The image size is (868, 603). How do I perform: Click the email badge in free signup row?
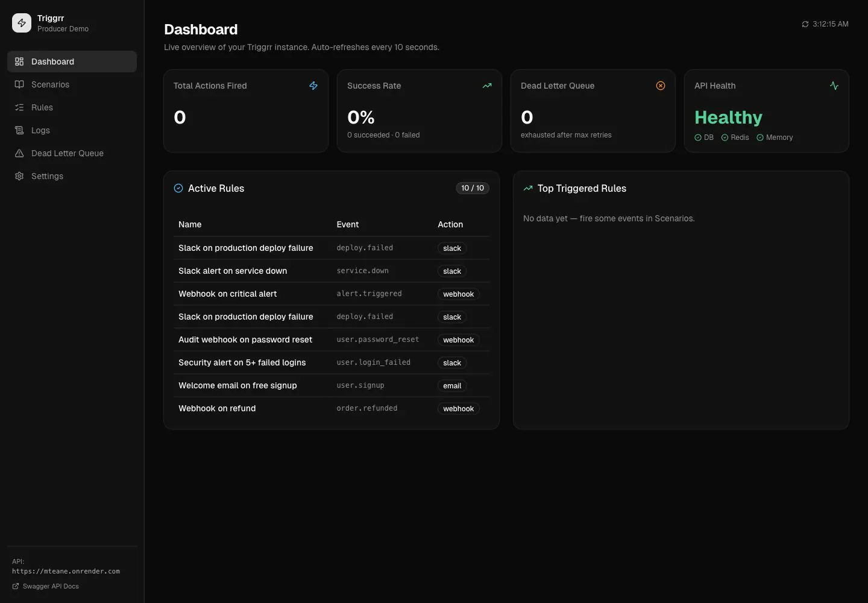(x=452, y=386)
